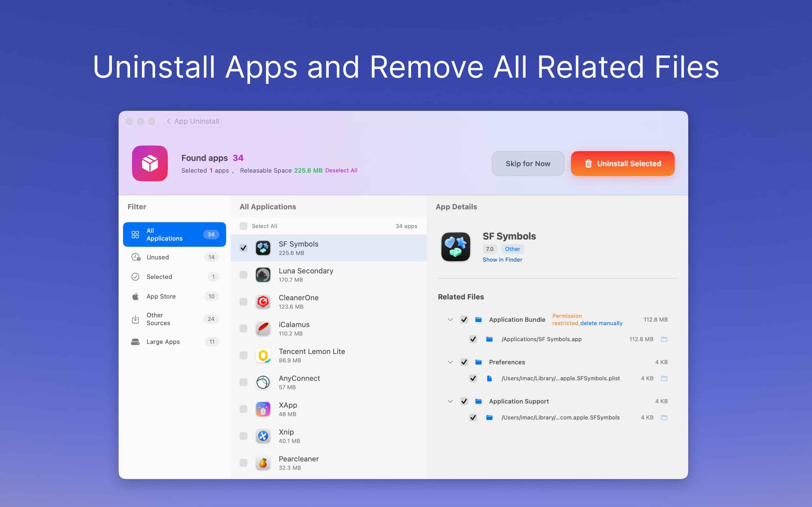Click the Tencent Lemon Lite app icon
Viewport: 812px width, 507px height.
pyautogui.click(x=263, y=356)
